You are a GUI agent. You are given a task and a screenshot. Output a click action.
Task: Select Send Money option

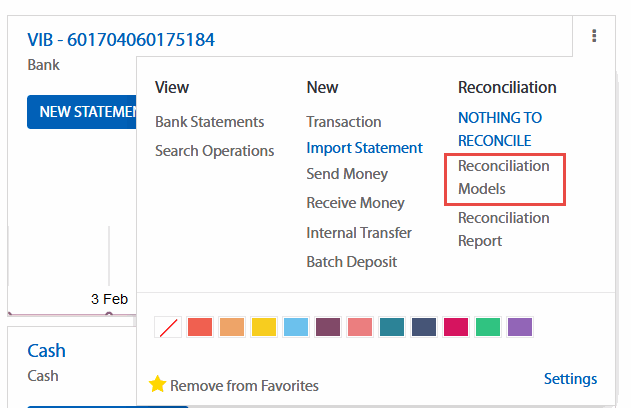pos(347,174)
